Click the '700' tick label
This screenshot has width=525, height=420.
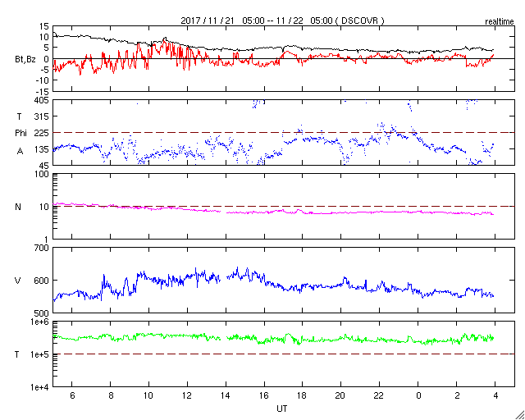pyautogui.click(x=42, y=249)
